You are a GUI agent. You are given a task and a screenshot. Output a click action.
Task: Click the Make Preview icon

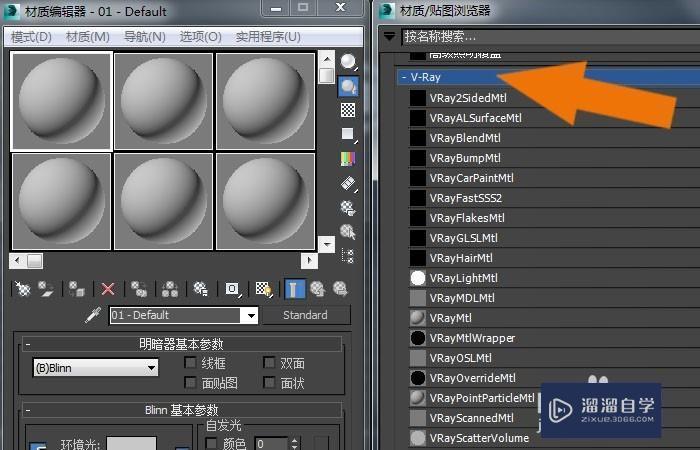click(x=348, y=183)
